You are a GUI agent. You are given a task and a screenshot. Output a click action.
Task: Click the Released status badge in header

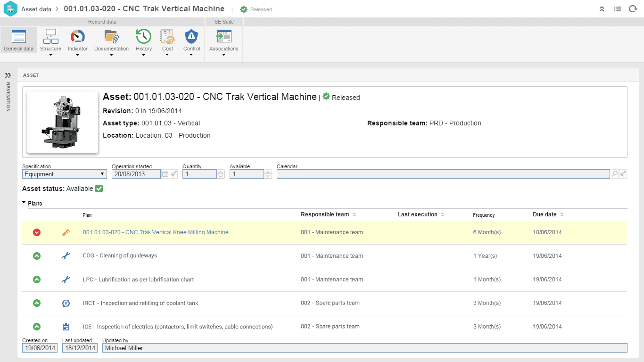[x=256, y=9]
